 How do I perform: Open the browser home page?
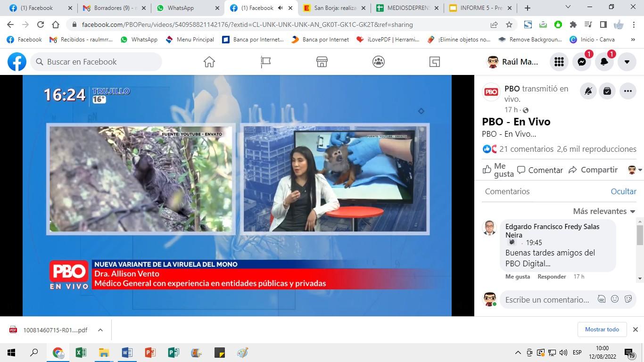[x=56, y=25]
